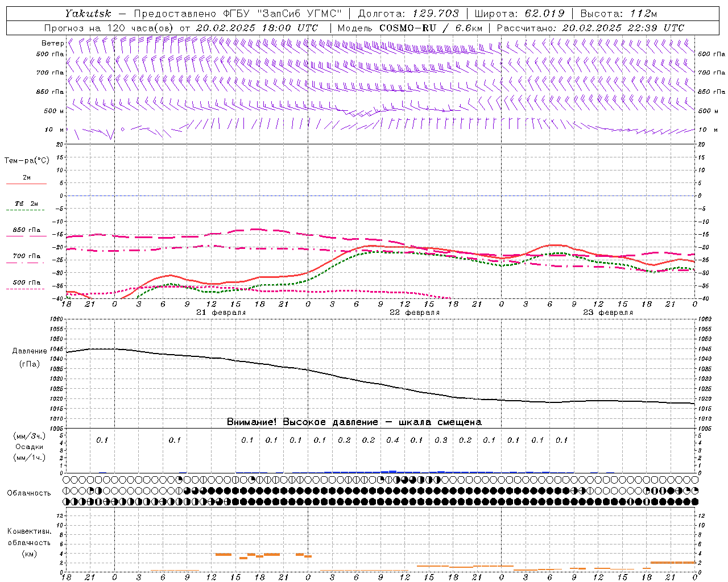
Task: Click the Широта: 62.019 header field
Action: tap(519, 13)
